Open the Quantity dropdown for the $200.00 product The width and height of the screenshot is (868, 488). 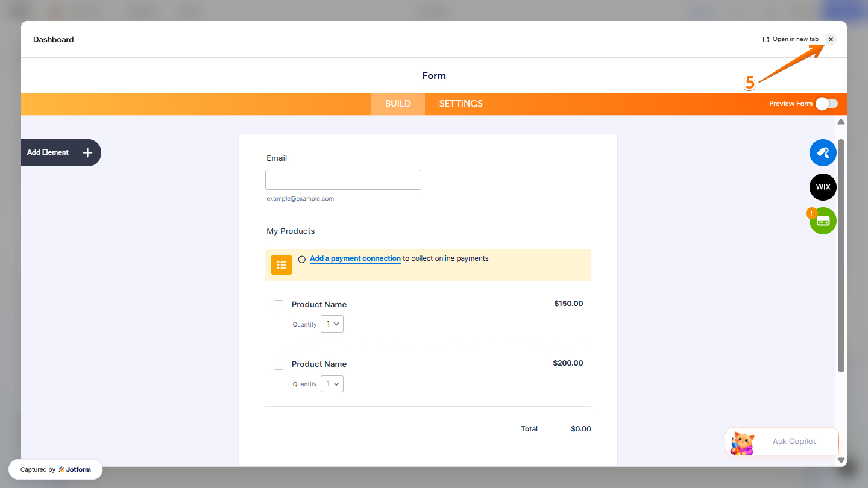[x=332, y=383]
